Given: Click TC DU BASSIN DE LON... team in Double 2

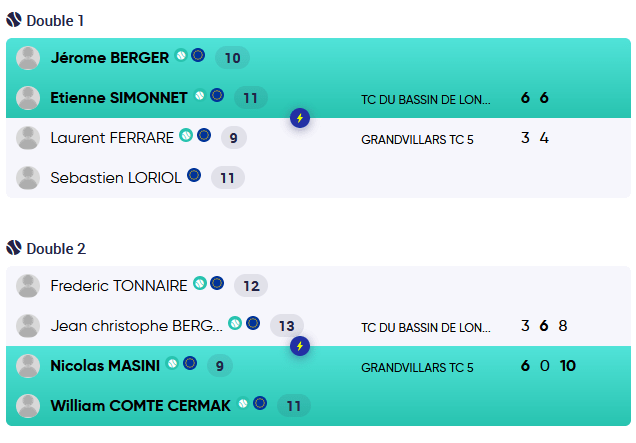Looking at the screenshot, I should (426, 327).
